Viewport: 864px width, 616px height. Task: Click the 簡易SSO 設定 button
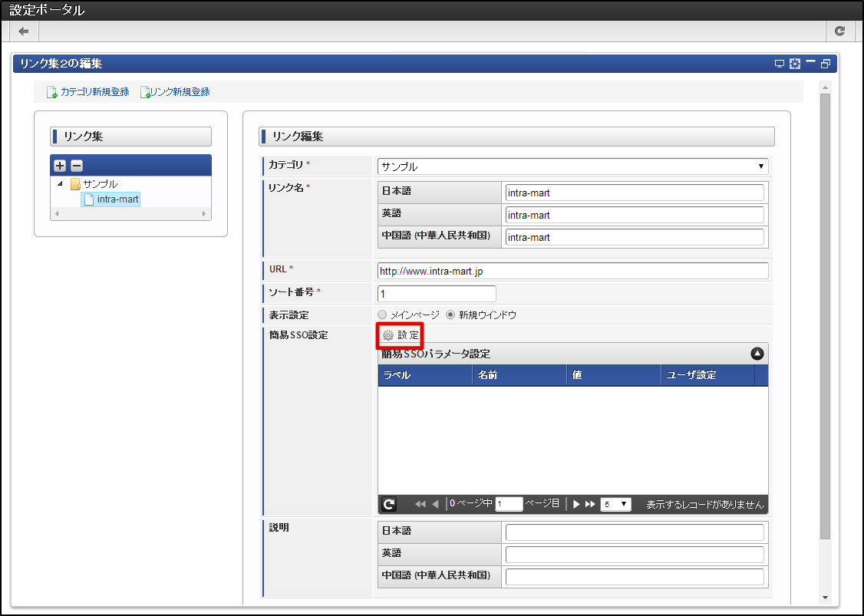401,335
